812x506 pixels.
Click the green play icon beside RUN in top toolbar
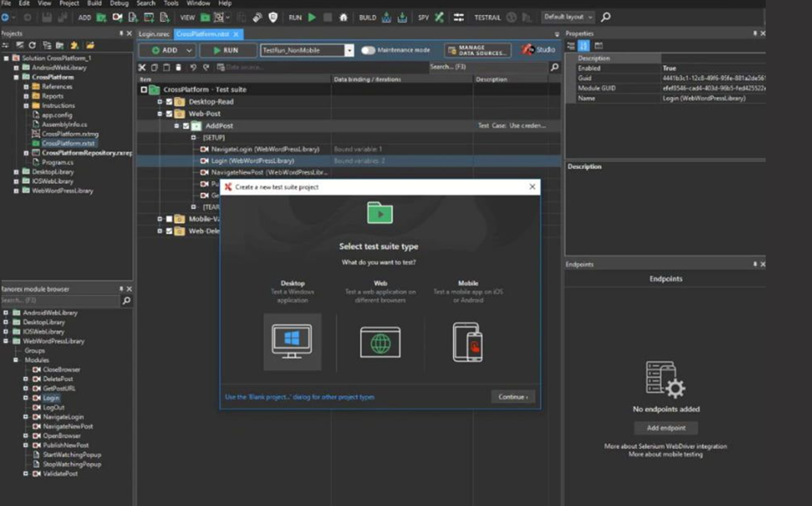pyautogui.click(x=312, y=17)
